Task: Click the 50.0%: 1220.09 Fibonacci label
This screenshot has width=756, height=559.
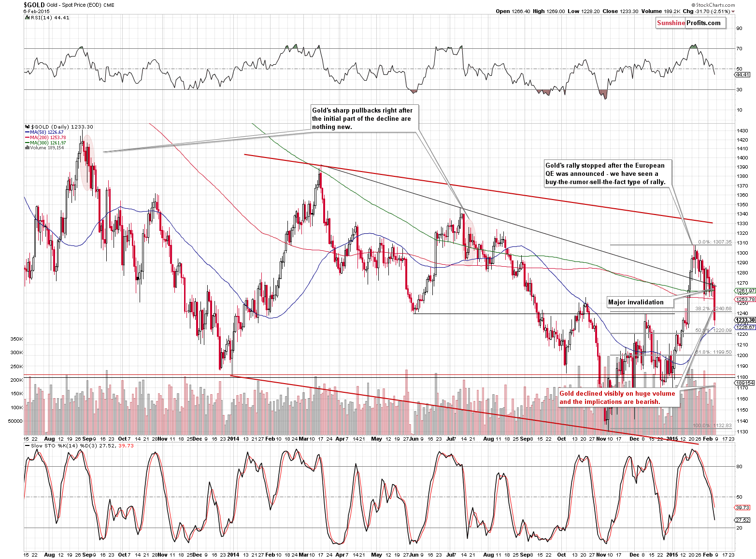Action: 713,330
